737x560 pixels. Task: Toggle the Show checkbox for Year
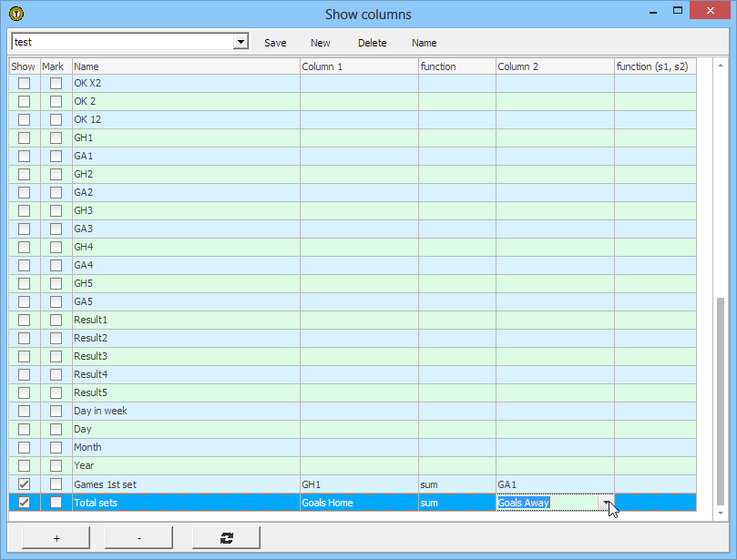point(25,465)
